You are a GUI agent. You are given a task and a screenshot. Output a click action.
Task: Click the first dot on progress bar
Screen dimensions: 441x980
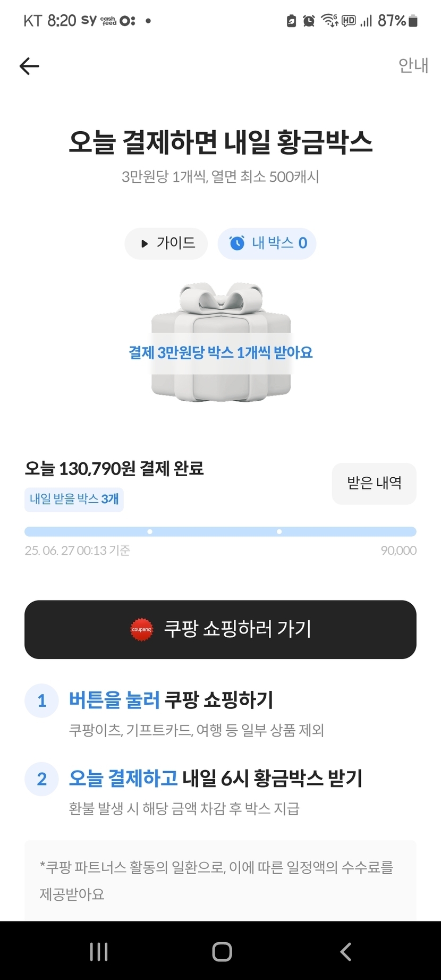click(x=150, y=531)
